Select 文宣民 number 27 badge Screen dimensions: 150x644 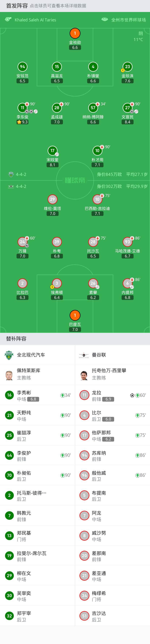coord(127,108)
